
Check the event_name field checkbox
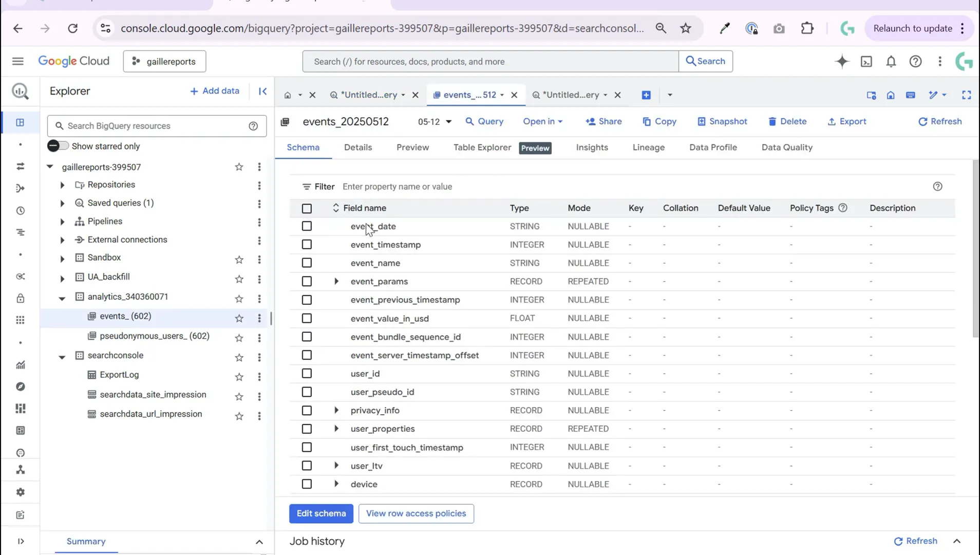307,263
